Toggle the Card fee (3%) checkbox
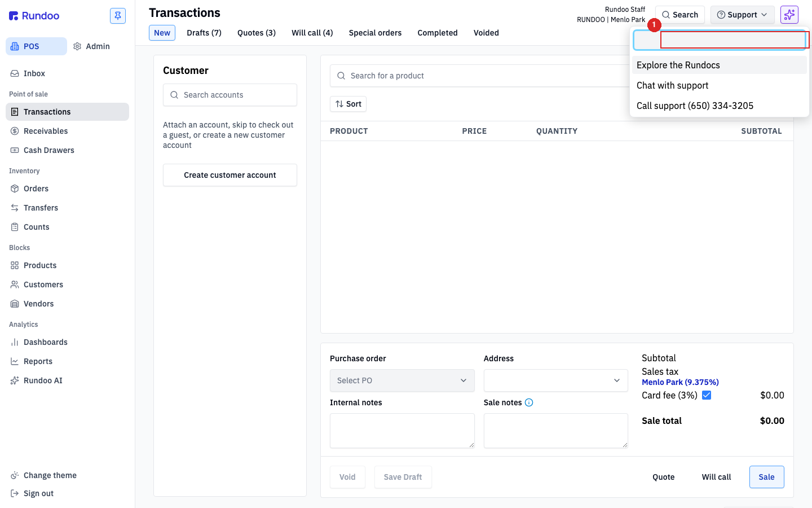The height and width of the screenshot is (508, 812). 707,395
